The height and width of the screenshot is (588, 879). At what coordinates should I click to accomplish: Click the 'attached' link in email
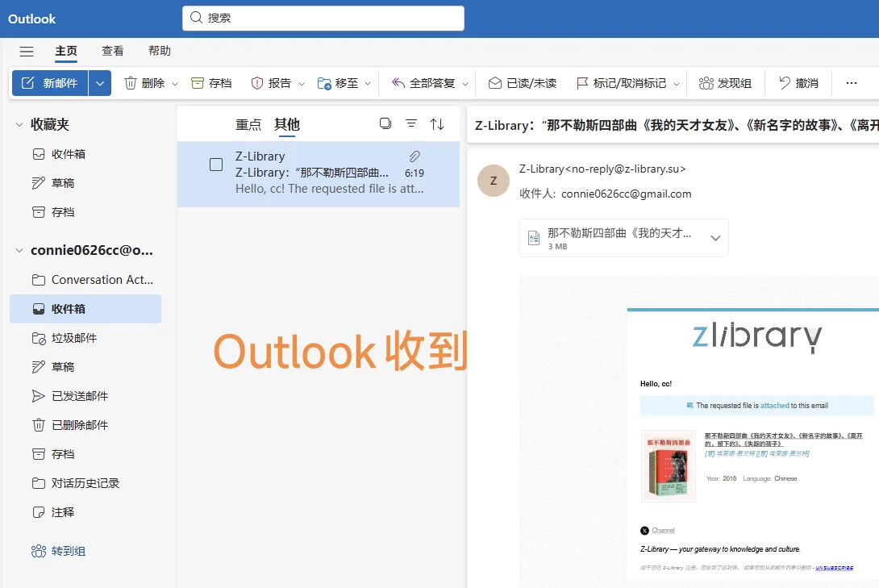[774, 406]
